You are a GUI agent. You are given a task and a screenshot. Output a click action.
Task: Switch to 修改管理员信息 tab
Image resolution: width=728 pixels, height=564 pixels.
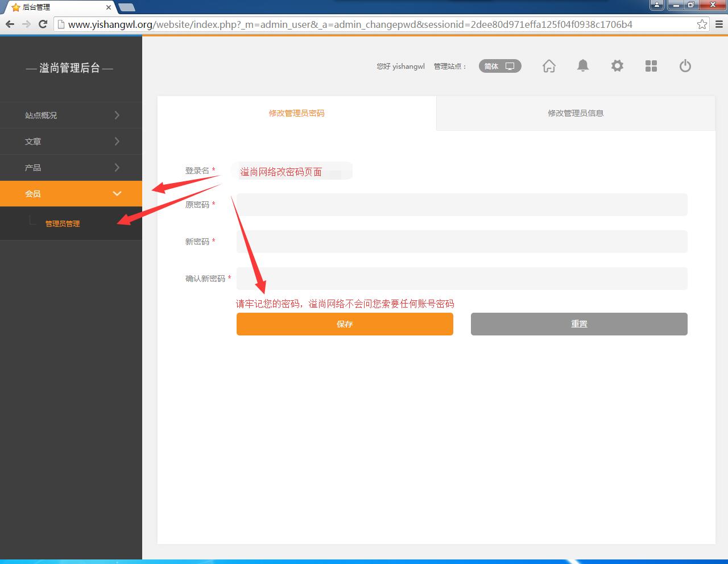576,113
